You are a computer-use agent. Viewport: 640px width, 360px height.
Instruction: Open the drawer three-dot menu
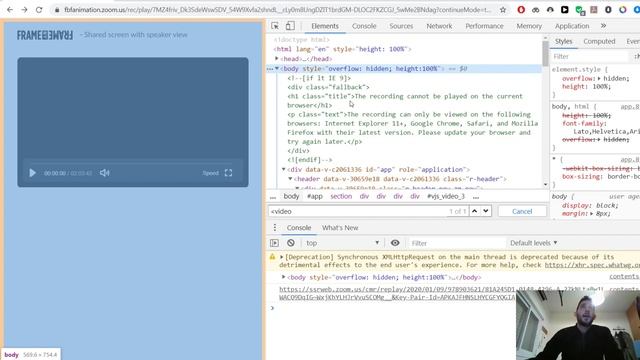click(x=275, y=227)
